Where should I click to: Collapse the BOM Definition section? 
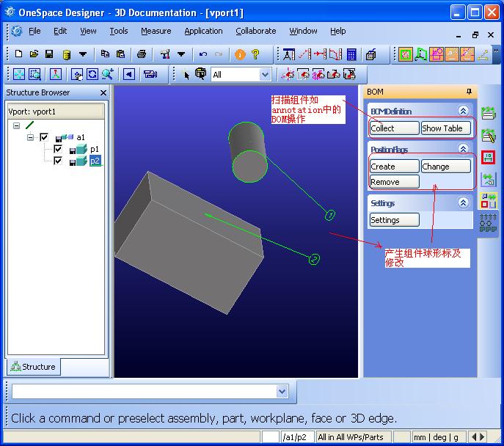pyautogui.click(x=463, y=111)
